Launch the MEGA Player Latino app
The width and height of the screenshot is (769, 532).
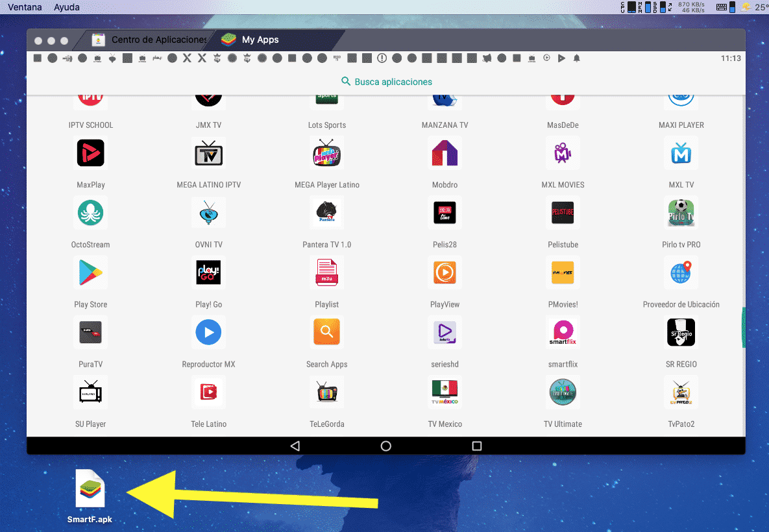point(326,153)
